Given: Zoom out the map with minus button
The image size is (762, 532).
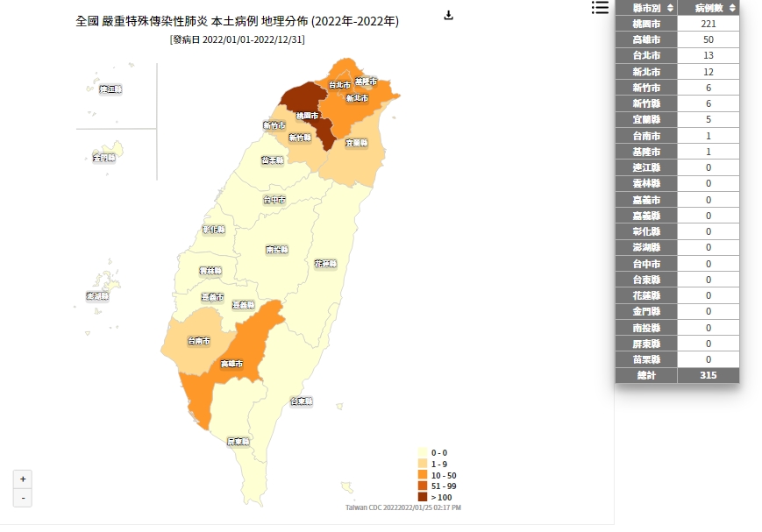Looking at the screenshot, I should tap(23, 498).
